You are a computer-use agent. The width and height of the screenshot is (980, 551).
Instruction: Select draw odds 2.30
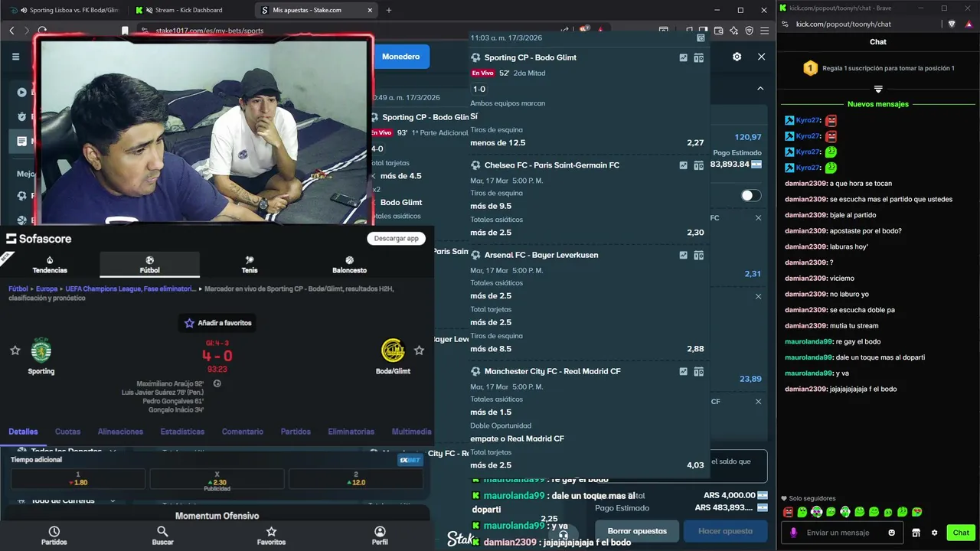(217, 479)
